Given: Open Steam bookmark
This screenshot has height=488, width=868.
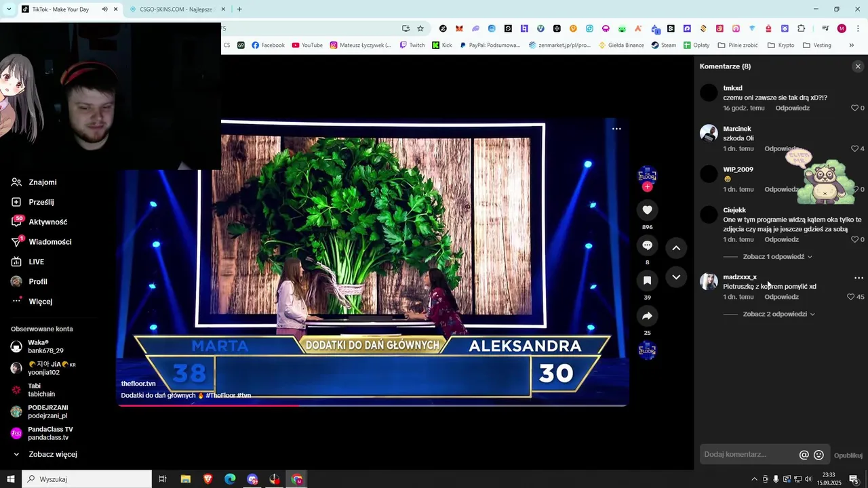Looking at the screenshot, I should point(664,45).
